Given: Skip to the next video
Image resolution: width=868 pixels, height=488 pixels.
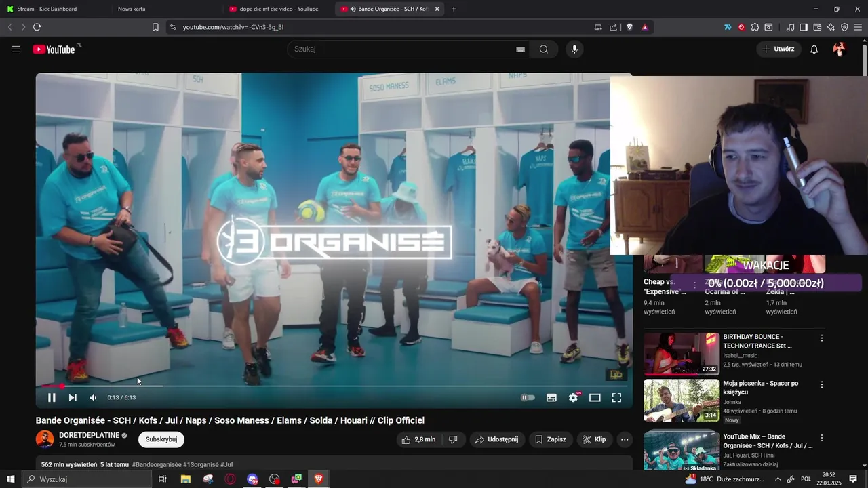Looking at the screenshot, I should coord(73,398).
